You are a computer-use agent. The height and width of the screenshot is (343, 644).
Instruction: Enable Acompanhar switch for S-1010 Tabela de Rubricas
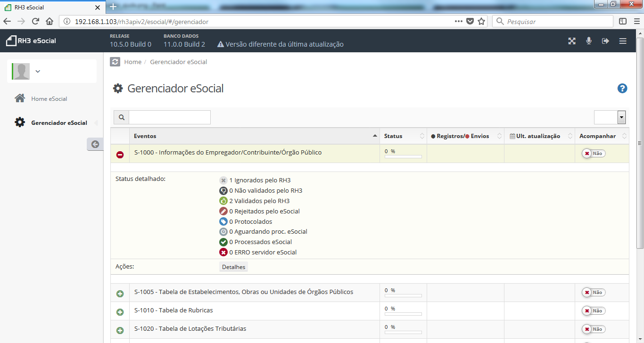coord(593,311)
